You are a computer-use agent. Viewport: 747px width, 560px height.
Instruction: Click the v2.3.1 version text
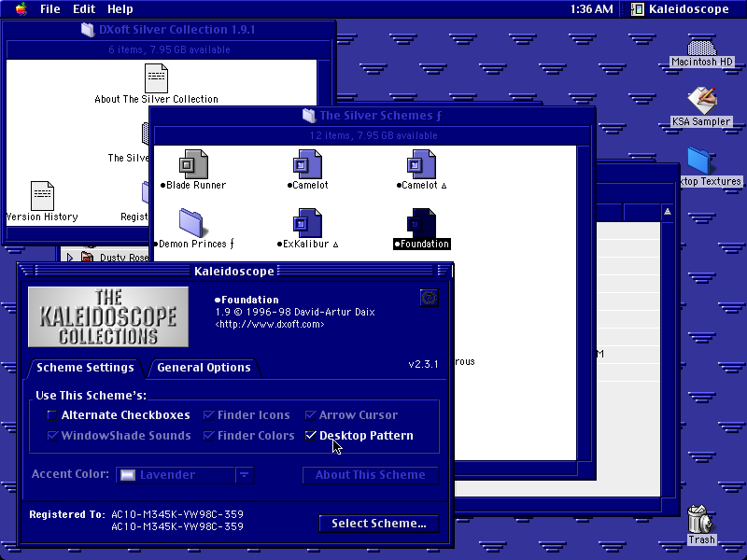tap(423, 364)
